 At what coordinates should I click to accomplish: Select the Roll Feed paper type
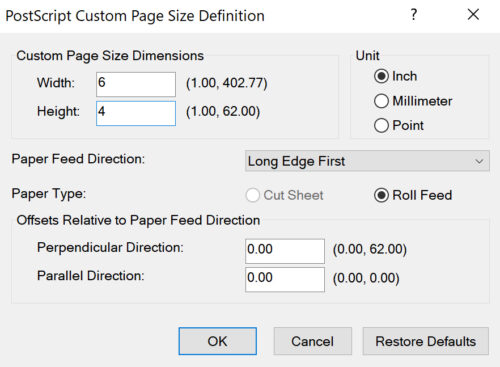point(381,195)
